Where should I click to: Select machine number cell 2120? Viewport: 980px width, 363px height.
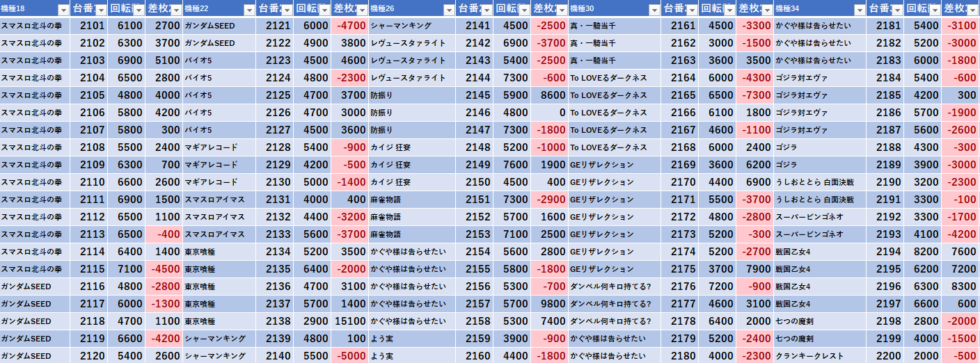[89, 356]
